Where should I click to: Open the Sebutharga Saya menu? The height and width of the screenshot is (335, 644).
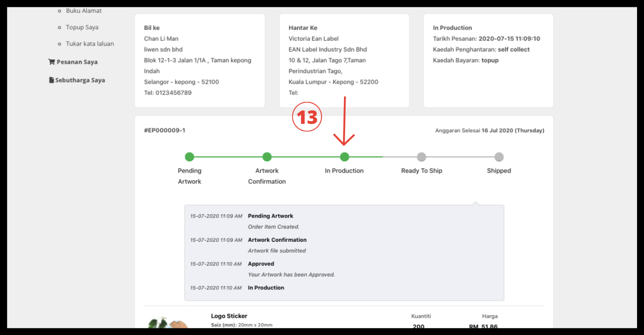[x=80, y=80]
